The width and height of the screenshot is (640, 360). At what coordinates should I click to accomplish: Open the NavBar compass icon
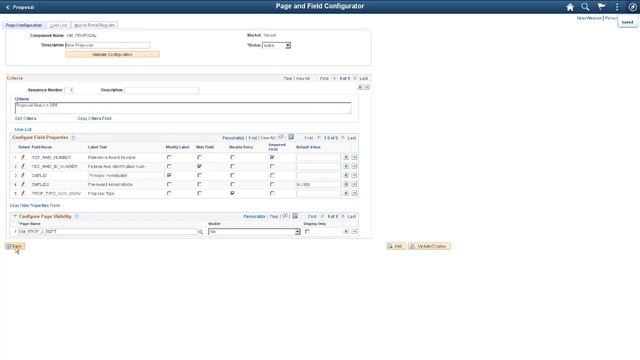(x=633, y=7)
